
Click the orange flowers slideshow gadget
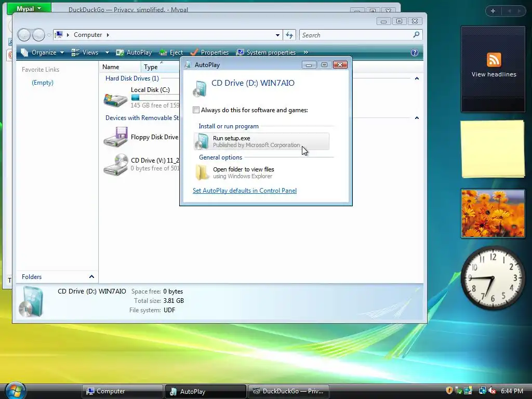493,214
